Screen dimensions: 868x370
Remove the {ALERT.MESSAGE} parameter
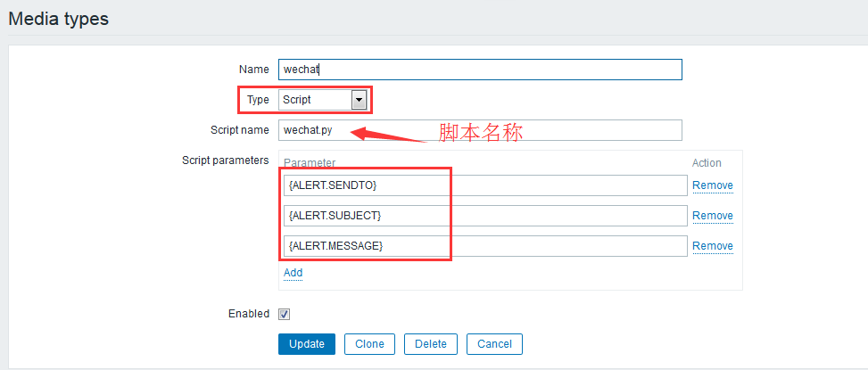click(x=712, y=246)
